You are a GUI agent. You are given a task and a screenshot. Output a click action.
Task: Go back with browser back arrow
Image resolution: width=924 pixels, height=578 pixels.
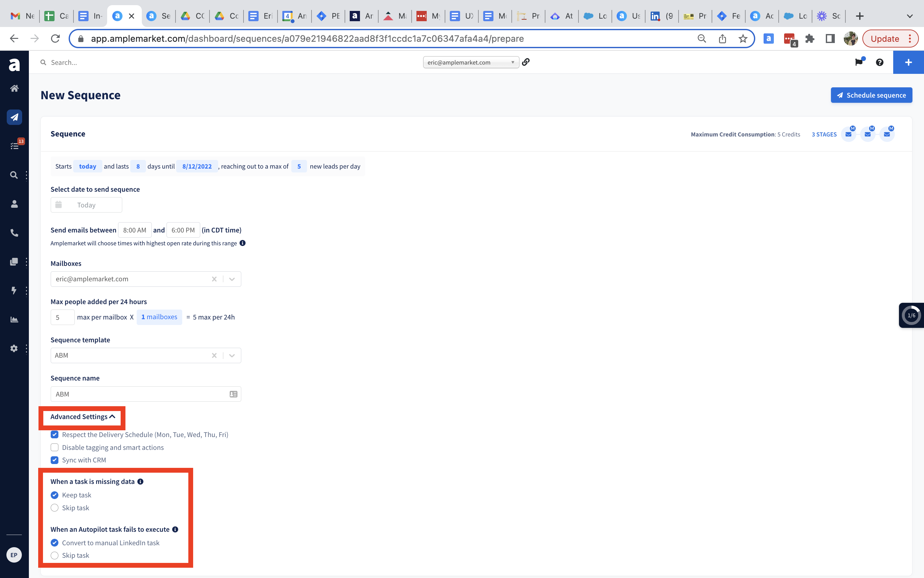pos(14,39)
